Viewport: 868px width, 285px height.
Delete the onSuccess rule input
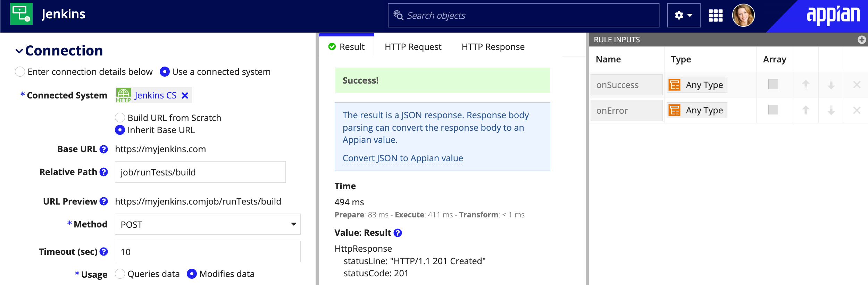click(x=857, y=85)
